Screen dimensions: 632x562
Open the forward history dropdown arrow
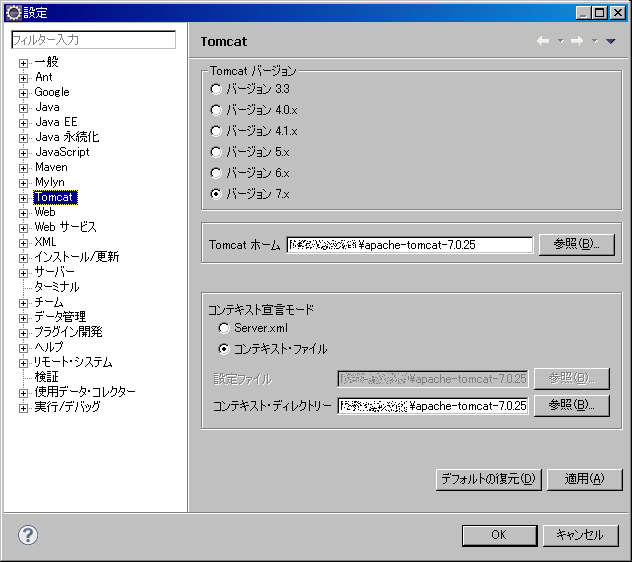(595, 41)
